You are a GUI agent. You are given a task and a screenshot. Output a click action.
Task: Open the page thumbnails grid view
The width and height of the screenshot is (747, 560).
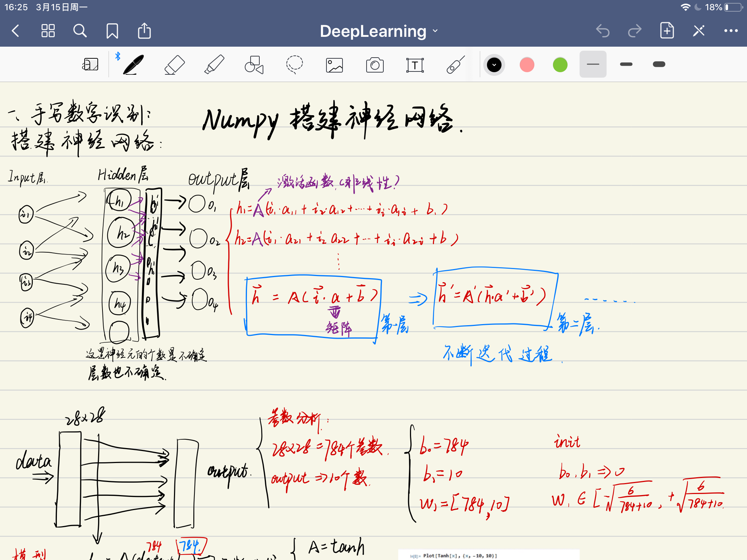point(48,31)
